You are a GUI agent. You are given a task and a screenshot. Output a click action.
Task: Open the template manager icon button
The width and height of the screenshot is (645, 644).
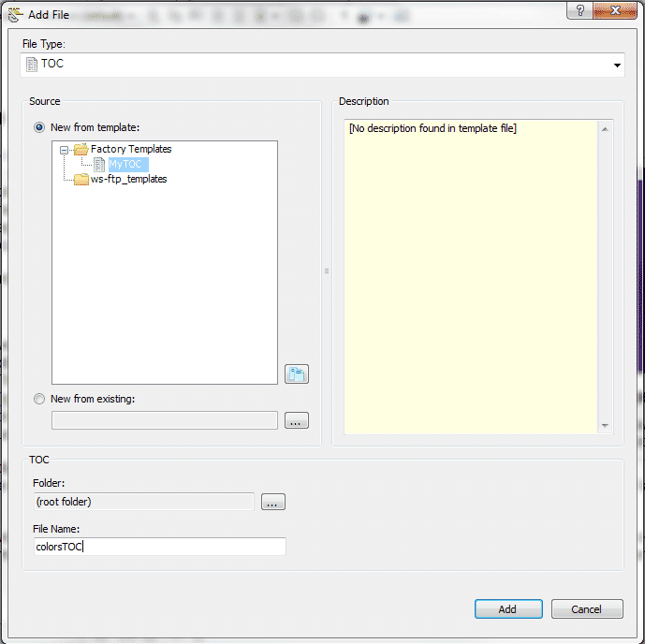pos(296,374)
